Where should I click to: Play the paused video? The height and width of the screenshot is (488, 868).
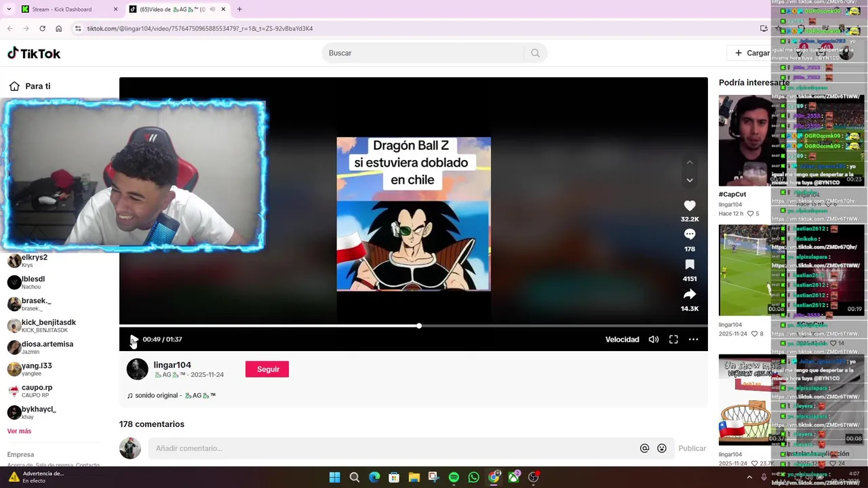click(x=134, y=340)
